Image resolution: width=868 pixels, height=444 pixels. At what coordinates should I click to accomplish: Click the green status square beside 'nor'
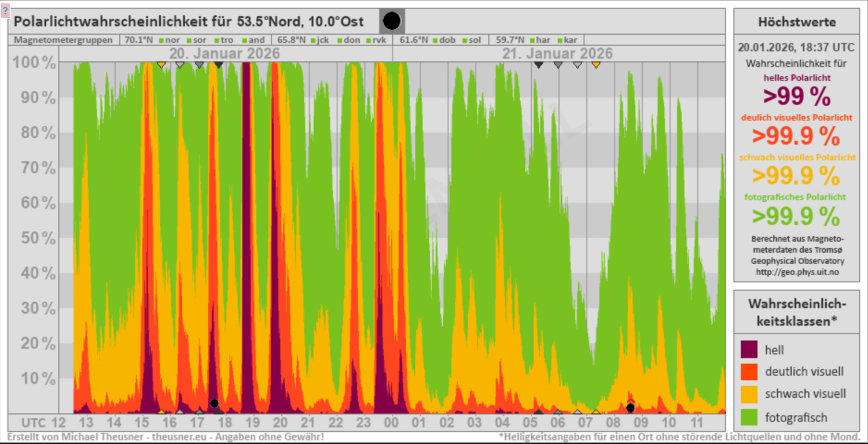point(160,40)
